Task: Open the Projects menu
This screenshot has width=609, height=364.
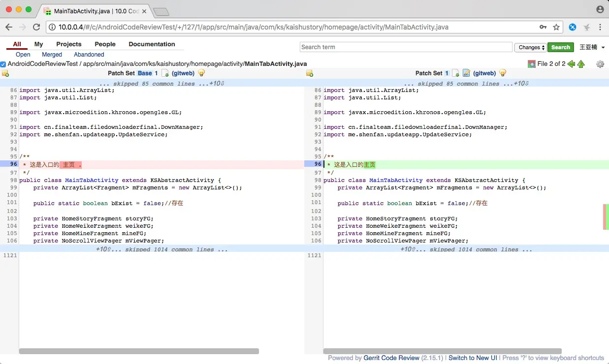Action: (x=68, y=44)
